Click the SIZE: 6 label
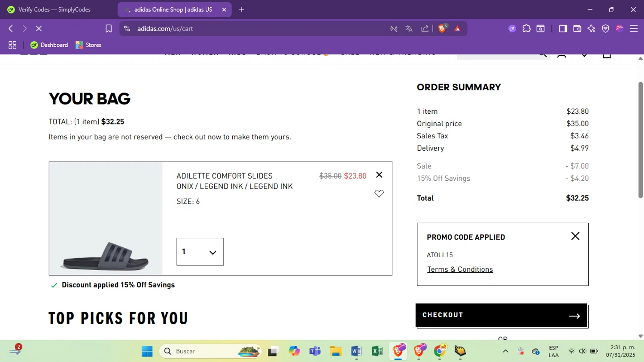The height and width of the screenshot is (362, 644). pos(188,201)
